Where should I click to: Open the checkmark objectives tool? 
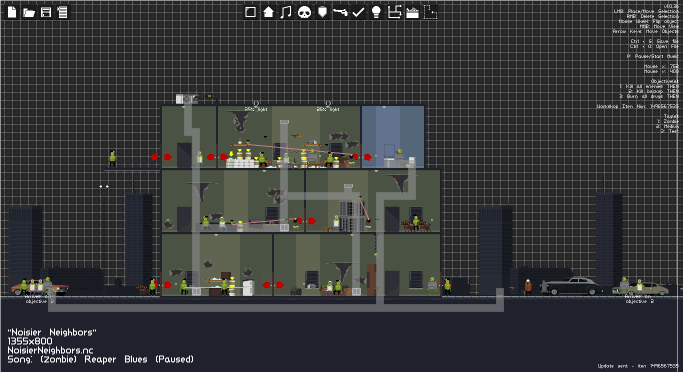[x=358, y=12]
